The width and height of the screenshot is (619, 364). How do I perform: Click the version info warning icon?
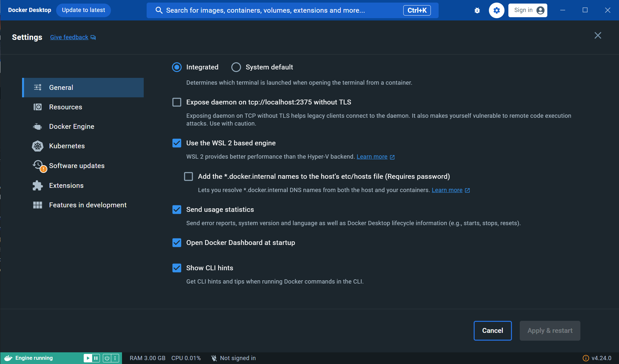[586, 358]
